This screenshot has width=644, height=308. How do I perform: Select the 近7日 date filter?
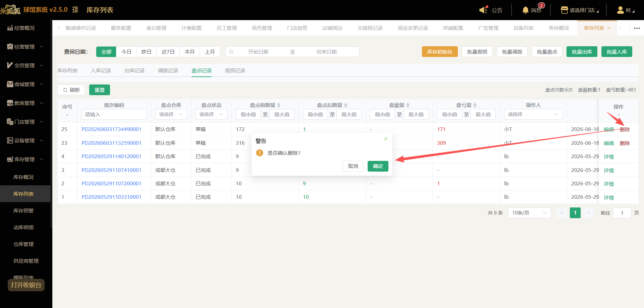coord(168,52)
